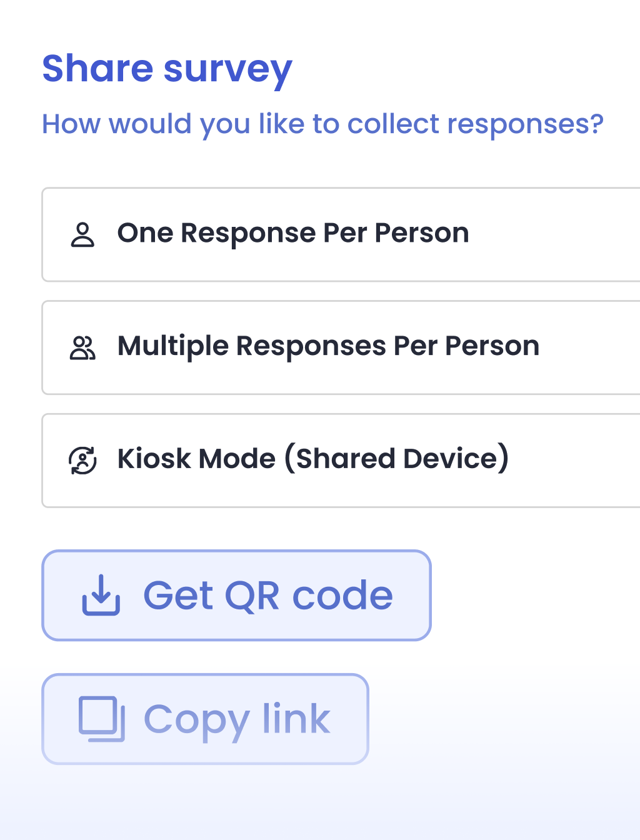Click the download icon beside Get QR code
This screenshot has height=840, width=640.
tap(101, 595)
